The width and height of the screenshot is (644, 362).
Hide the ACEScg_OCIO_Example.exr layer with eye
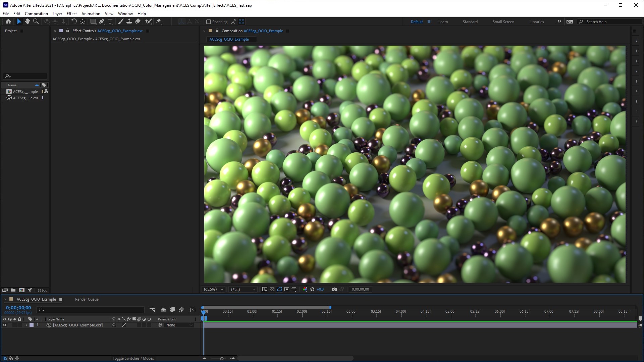[x=5, y=325]
